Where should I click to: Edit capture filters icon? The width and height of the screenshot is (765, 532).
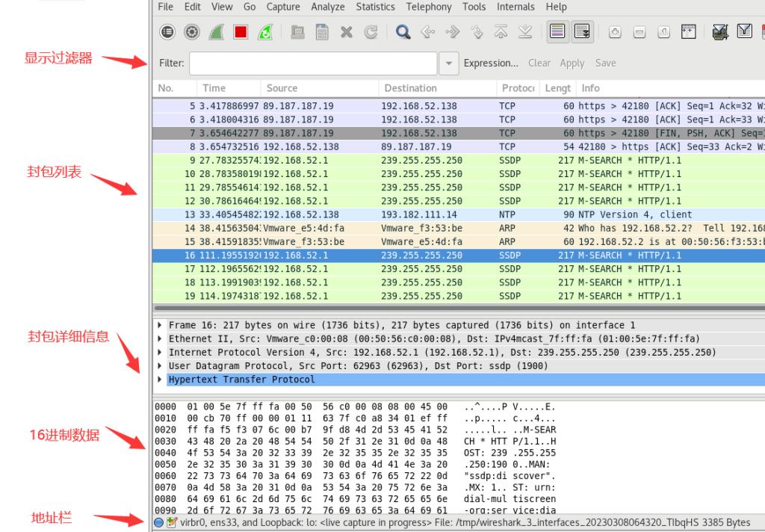(x=720, y=32)
